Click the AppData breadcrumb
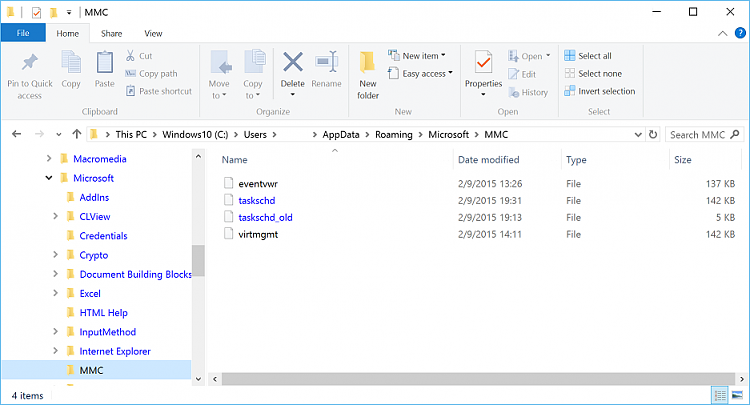The image size is (750, 405). 341,135
